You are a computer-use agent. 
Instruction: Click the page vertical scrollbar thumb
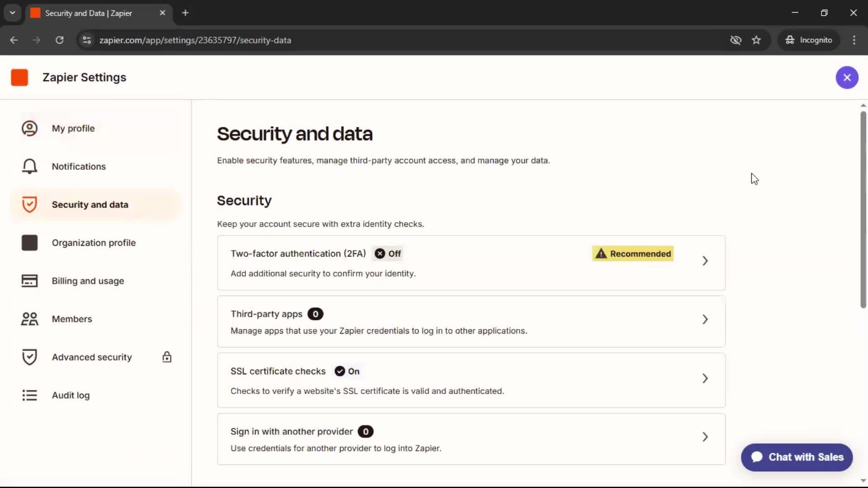click(863, 210)
